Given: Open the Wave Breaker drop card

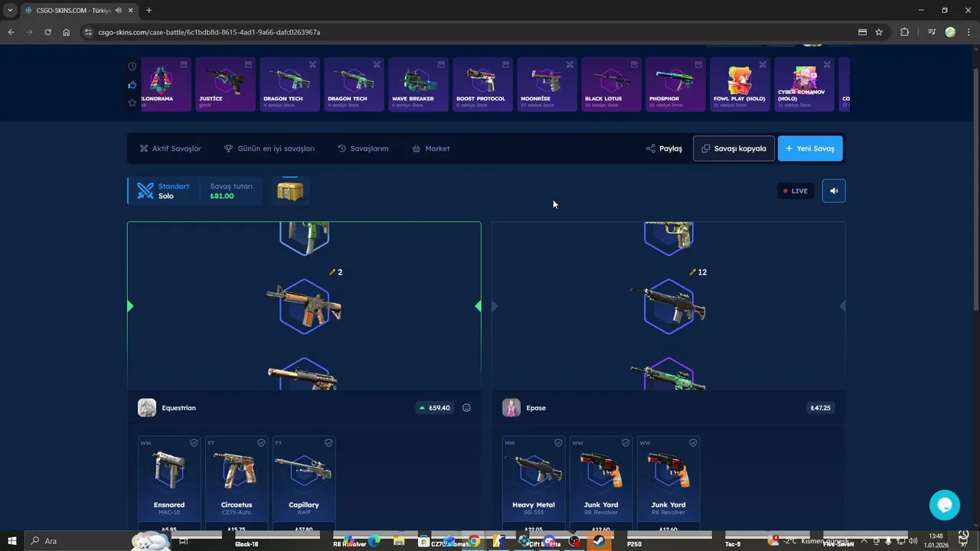Looking at the screenshot, I should click(x=418, y=84).
